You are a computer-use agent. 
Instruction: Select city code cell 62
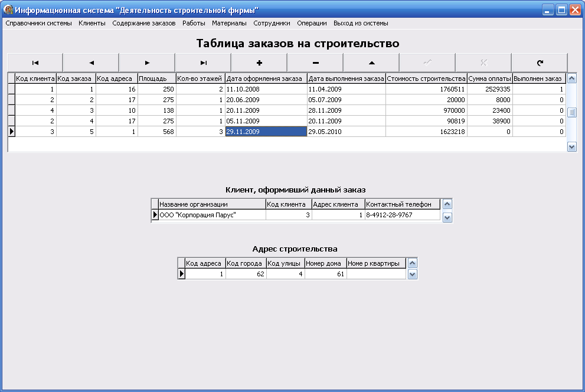coord(246,274)
